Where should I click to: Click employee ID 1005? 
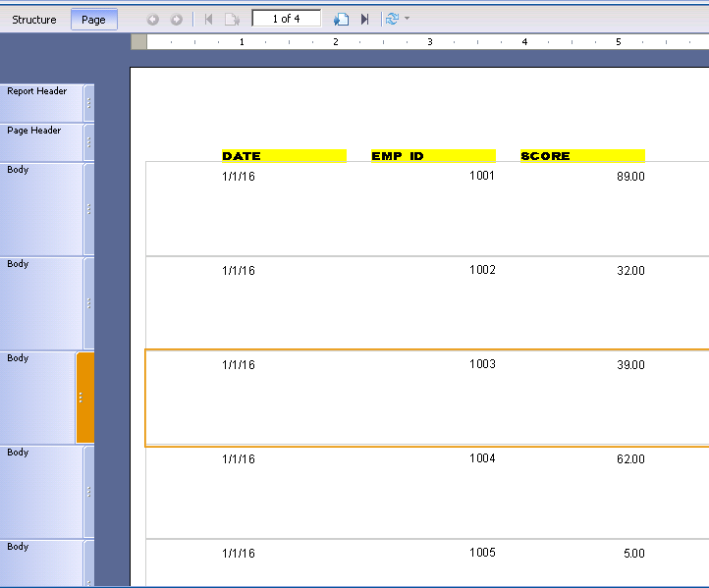click(482, 553)
